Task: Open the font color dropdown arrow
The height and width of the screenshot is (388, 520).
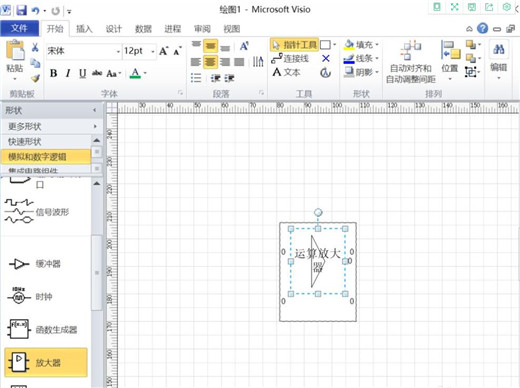Action: click(x=145, y=73)
